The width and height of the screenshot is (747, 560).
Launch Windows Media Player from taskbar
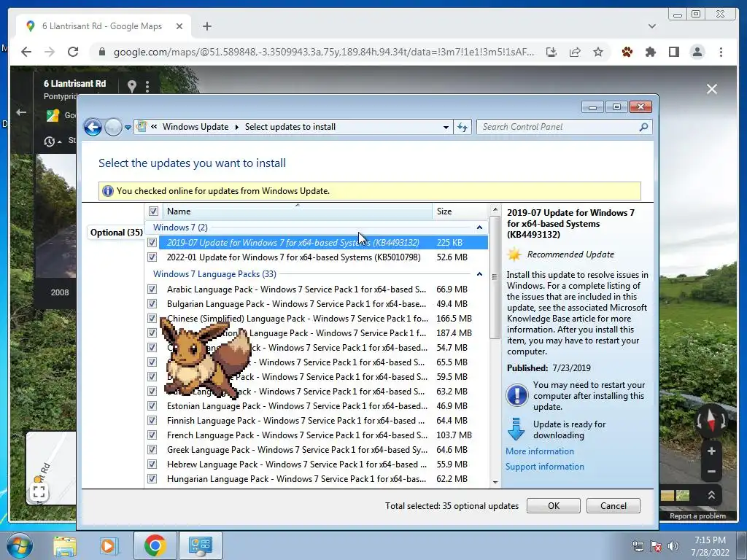pos(108,546)
